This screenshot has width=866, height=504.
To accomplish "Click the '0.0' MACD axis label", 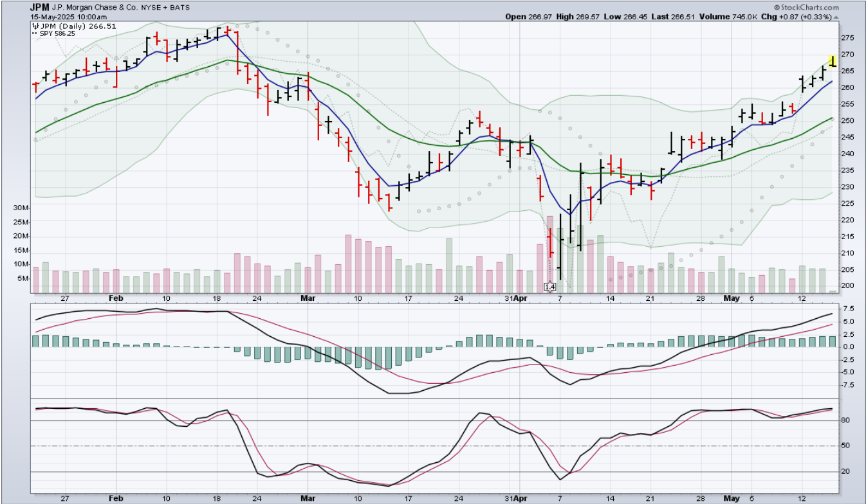I will (x=848, y=347).
